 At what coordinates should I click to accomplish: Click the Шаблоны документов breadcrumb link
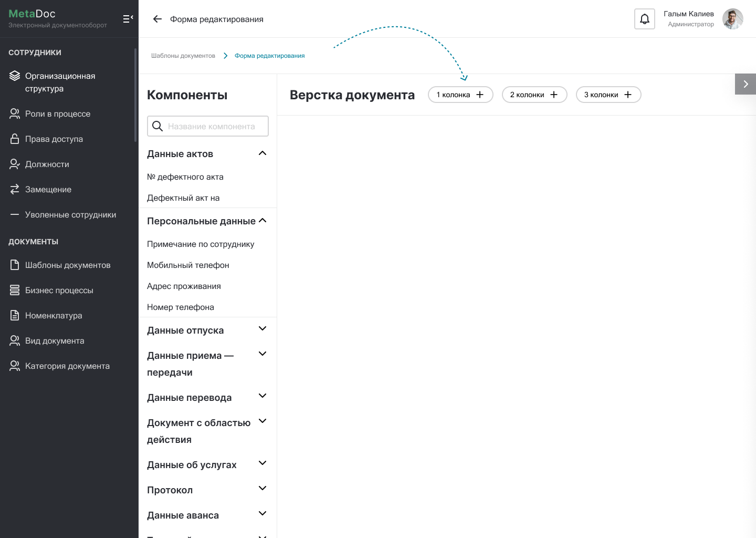click(x=183, y=56)
